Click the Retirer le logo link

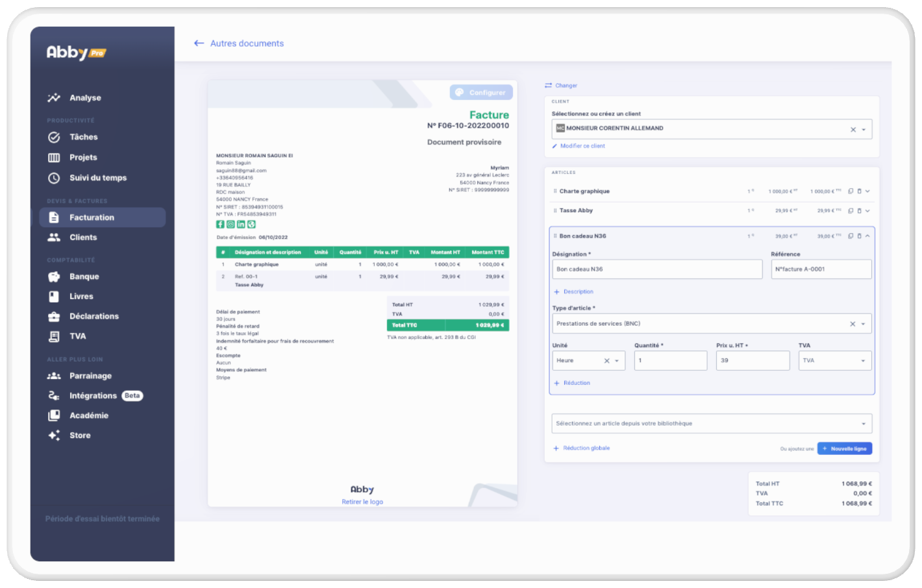pos(362,502)
